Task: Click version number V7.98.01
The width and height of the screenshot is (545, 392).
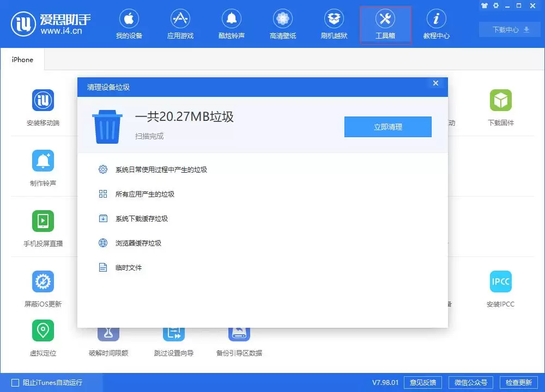Action: pos(385,383)
